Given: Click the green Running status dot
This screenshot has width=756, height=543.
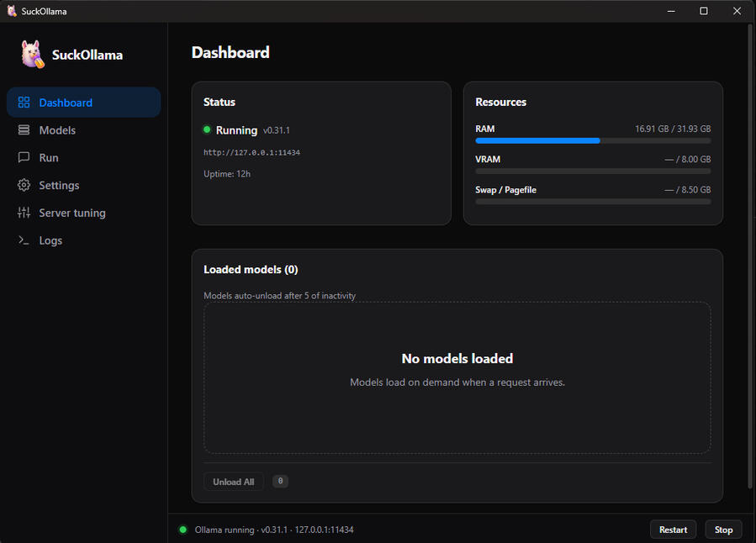Looking at the screenshot, I should tap(207, 129).
